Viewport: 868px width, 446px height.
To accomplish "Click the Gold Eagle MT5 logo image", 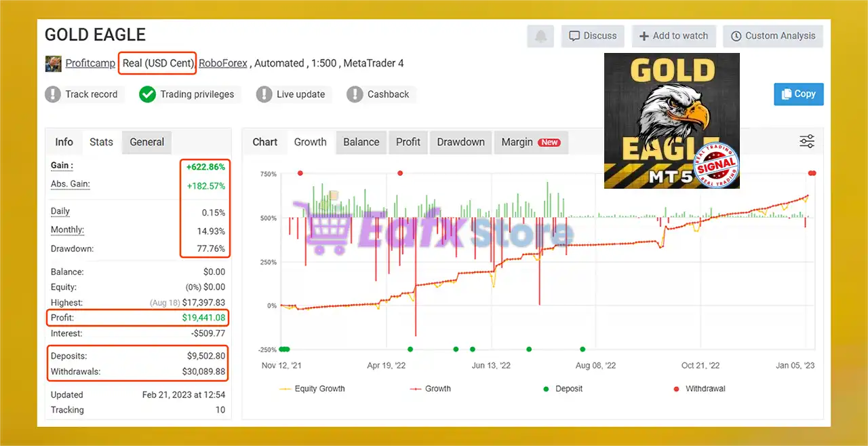I will (672, 121).
